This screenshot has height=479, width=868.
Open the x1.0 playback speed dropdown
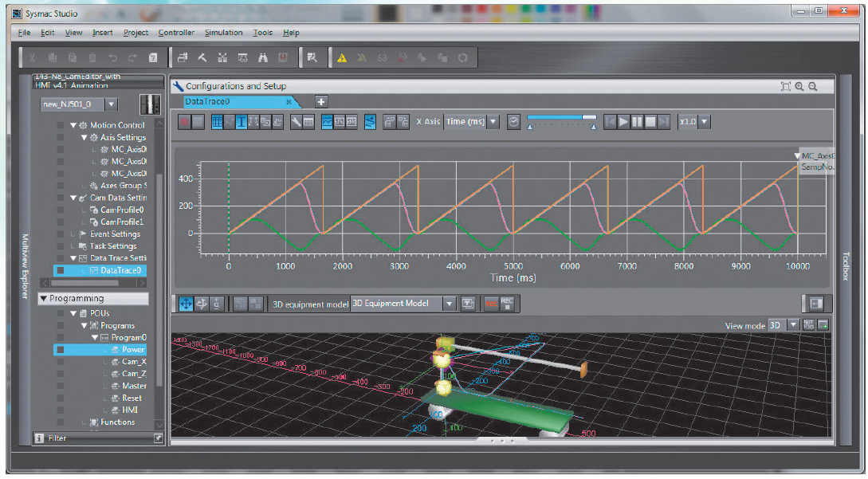coord(704,122)
